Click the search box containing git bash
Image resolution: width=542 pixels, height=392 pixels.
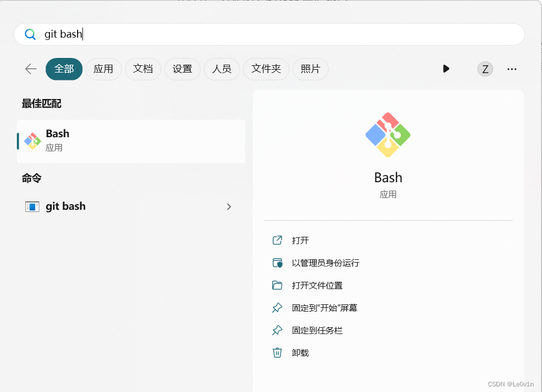[x=269, y=34]
